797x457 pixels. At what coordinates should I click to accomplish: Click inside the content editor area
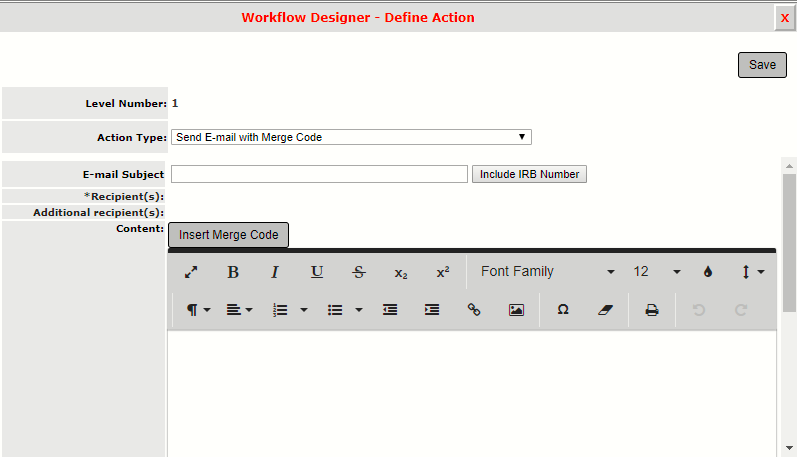472,394
